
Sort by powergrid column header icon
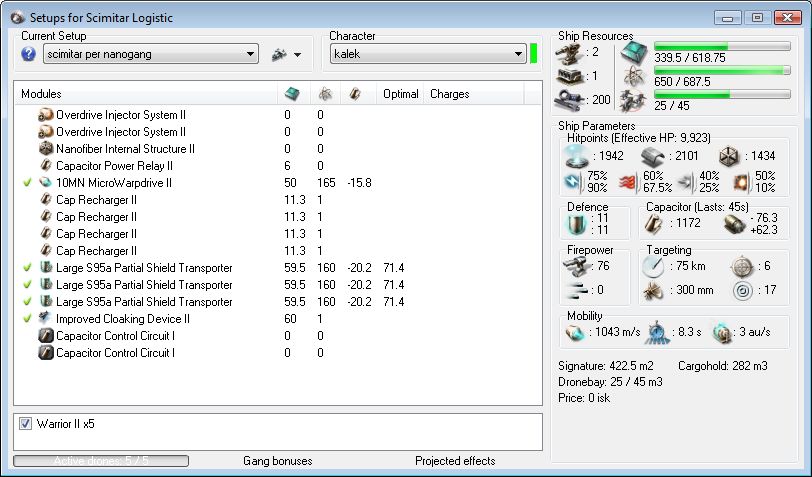click(x=325, y=94)
